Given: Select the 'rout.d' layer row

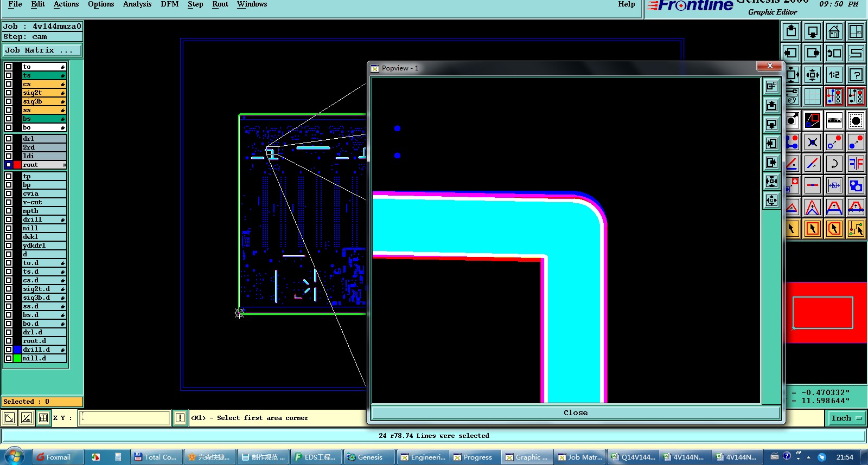Looking at the screenshot, I should point(44,341).
